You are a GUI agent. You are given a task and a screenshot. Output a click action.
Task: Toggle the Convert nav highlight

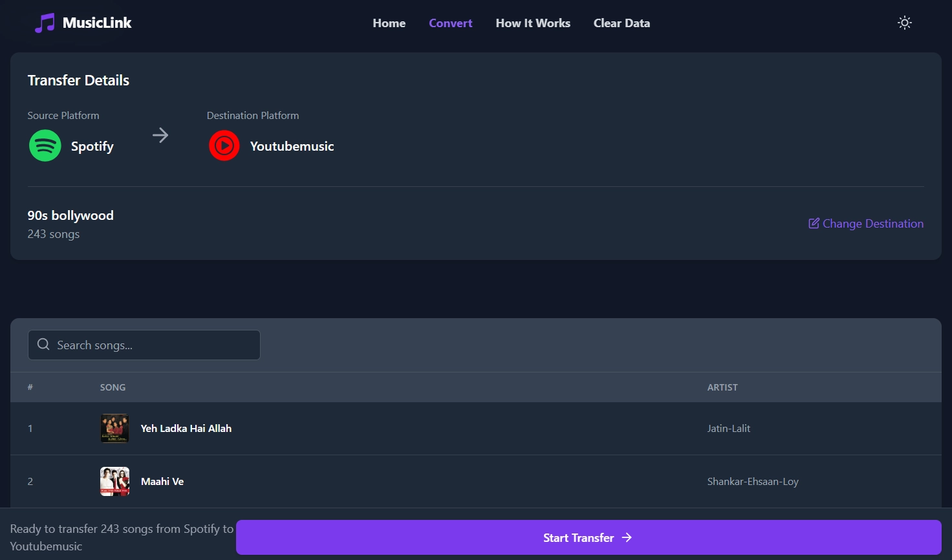click(x=450, y=23)
